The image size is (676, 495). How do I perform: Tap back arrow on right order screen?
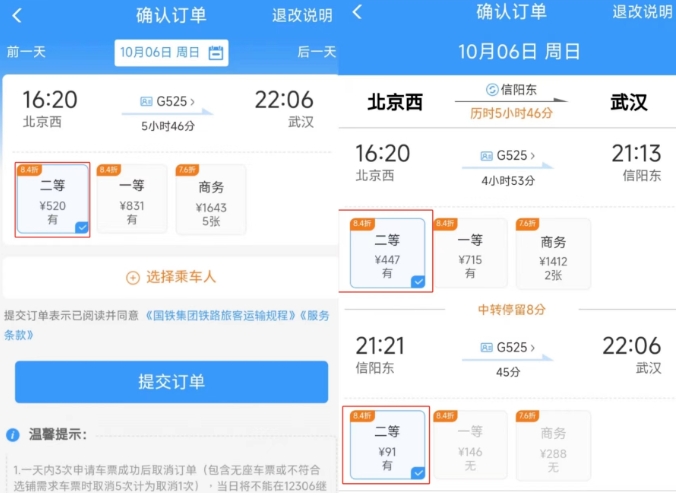pyautogui.click(x=357, y=12)
